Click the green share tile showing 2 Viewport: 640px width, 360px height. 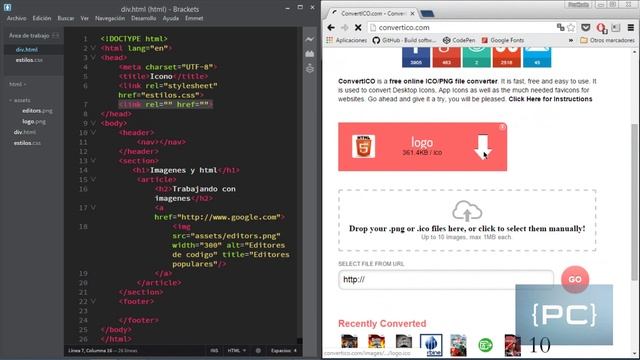coord(476,57)
